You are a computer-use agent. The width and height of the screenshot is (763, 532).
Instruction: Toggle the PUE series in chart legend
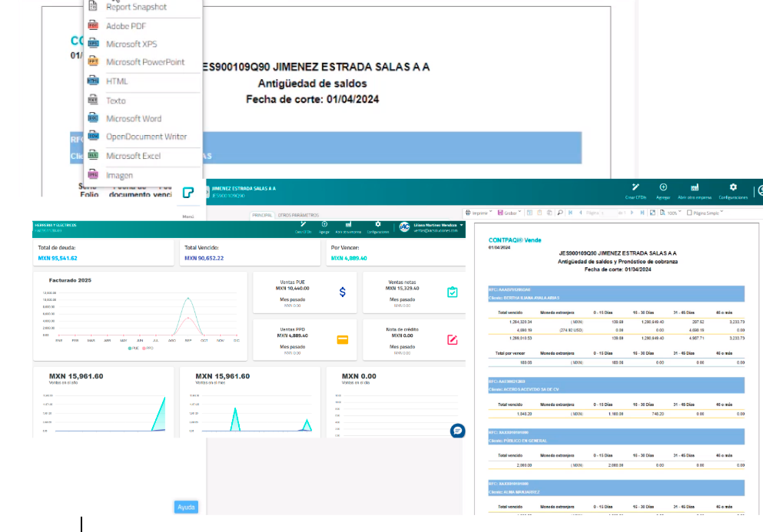(134, 348)
